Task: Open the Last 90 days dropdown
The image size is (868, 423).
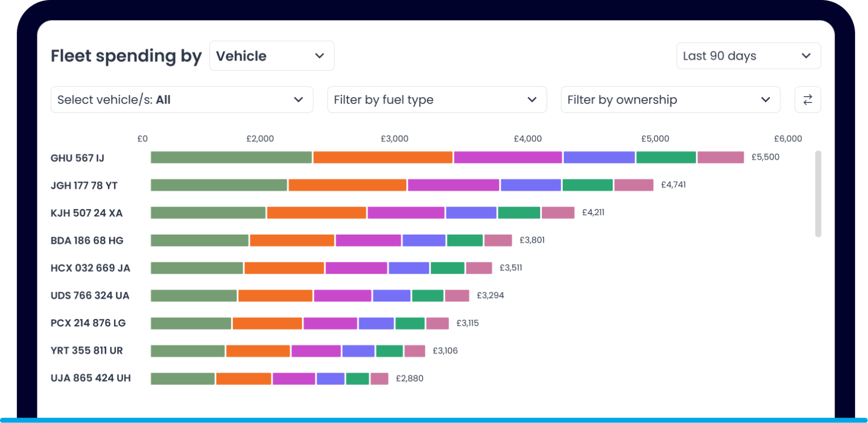Action: click(748, 56)
